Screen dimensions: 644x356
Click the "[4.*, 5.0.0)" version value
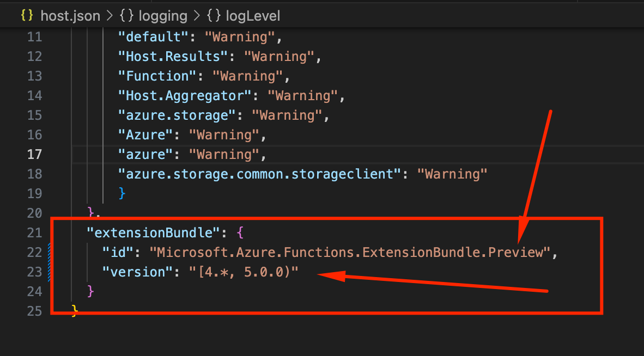tap(244, 272)
